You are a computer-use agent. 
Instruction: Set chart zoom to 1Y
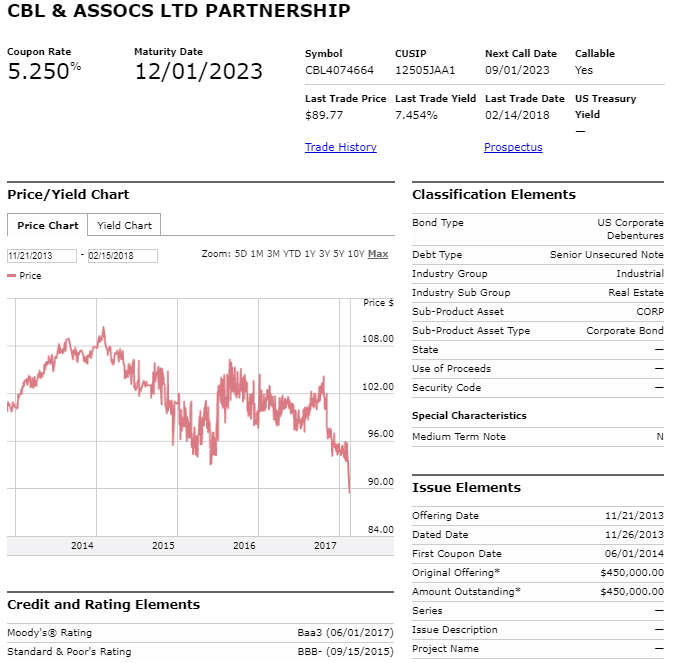[310, 254]
